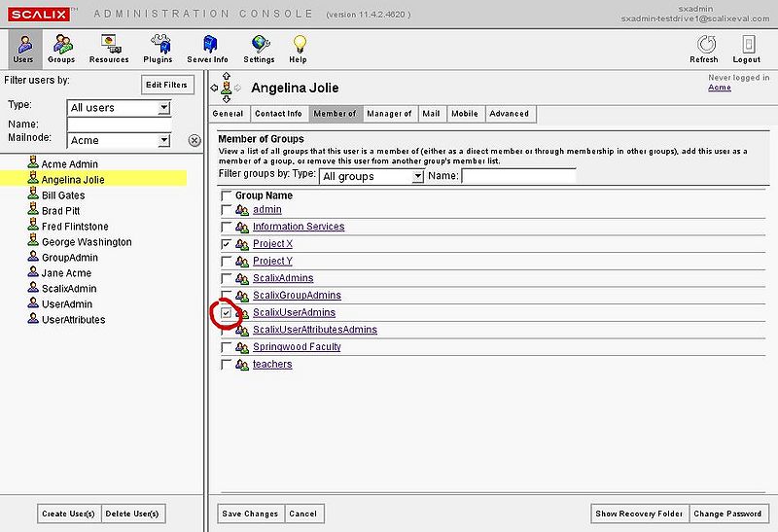Uncheck the ScalixUserAdmins group checkbox
Screen dimensions: 778x532
click(x=227, y=313)
